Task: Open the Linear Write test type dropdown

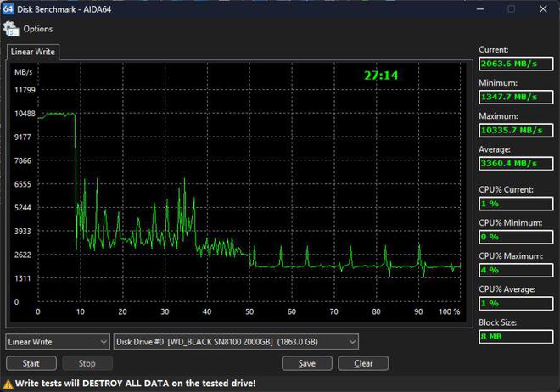Action: 58,342
